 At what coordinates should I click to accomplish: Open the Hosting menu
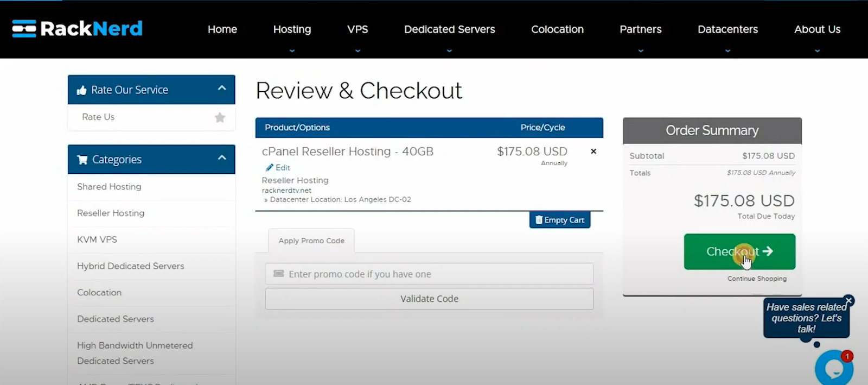coord(292,29)
